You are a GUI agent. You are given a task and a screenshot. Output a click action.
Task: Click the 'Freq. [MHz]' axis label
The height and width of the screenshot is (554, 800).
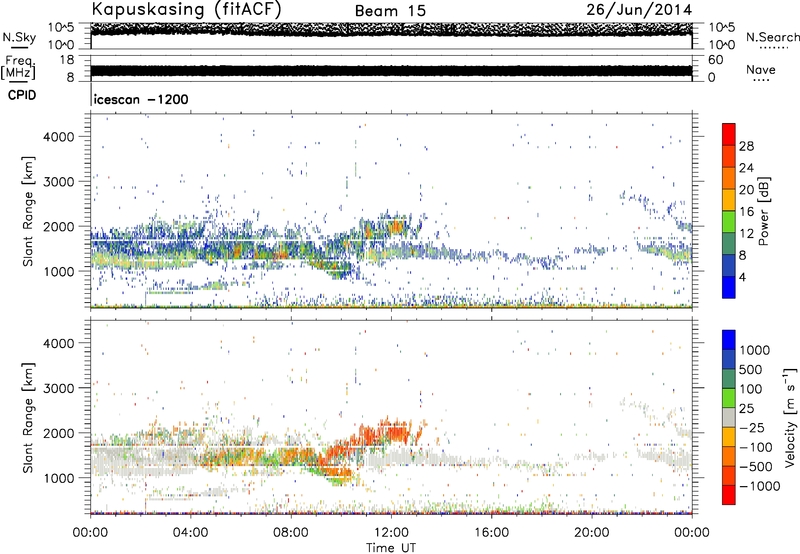coord(18,68)
